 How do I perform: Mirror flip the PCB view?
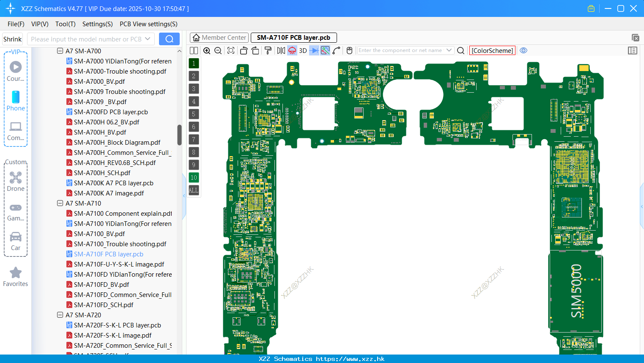pos(281,50)
